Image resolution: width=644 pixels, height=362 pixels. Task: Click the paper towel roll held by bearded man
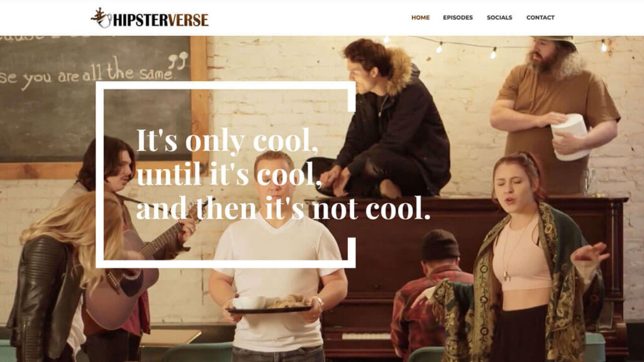(571, 136)
